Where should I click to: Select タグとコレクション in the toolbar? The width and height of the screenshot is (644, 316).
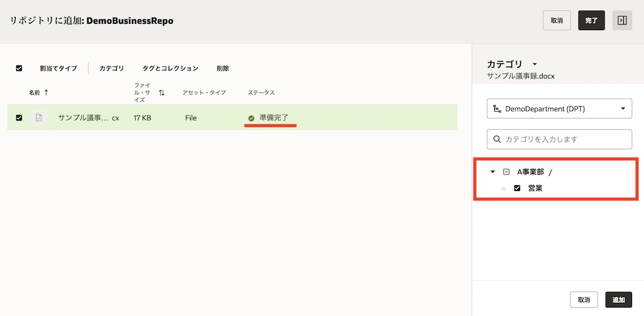[x=170, y=68]
